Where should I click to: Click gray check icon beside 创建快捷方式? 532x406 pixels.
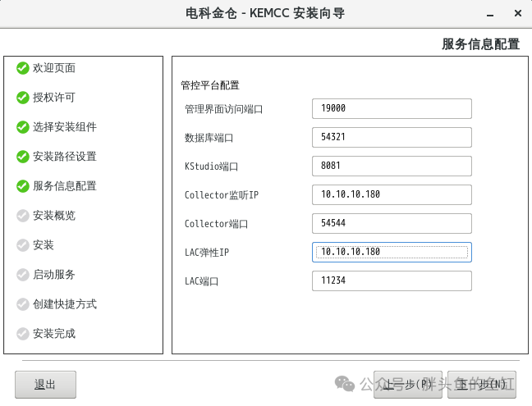pos(23,304)
